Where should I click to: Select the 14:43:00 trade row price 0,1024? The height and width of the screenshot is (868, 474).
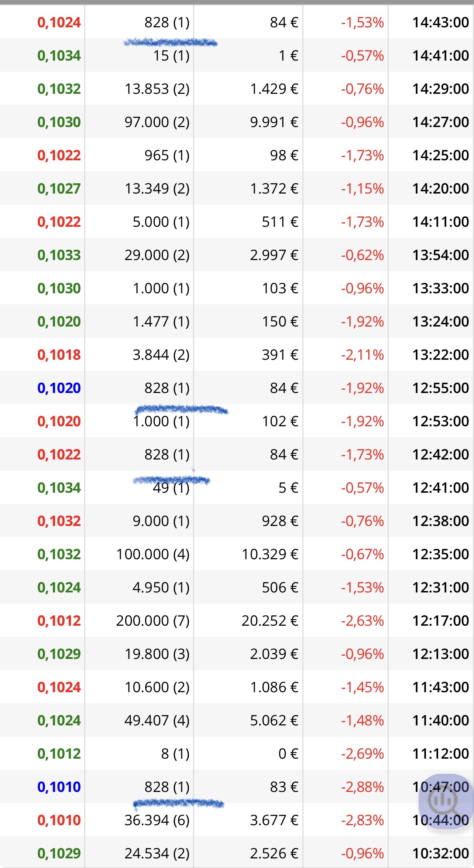click(59, 23)
